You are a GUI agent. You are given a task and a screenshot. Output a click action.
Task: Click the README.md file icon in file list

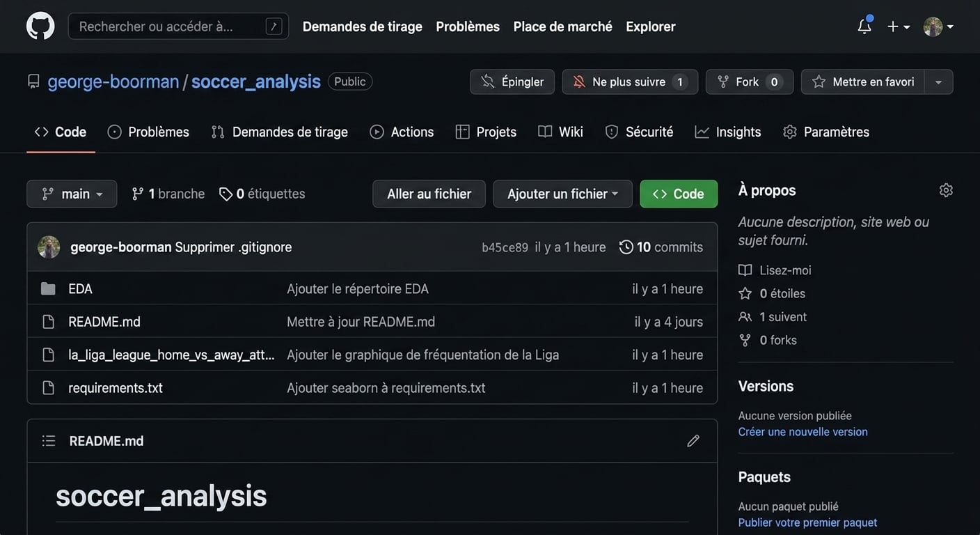[48, 322]
